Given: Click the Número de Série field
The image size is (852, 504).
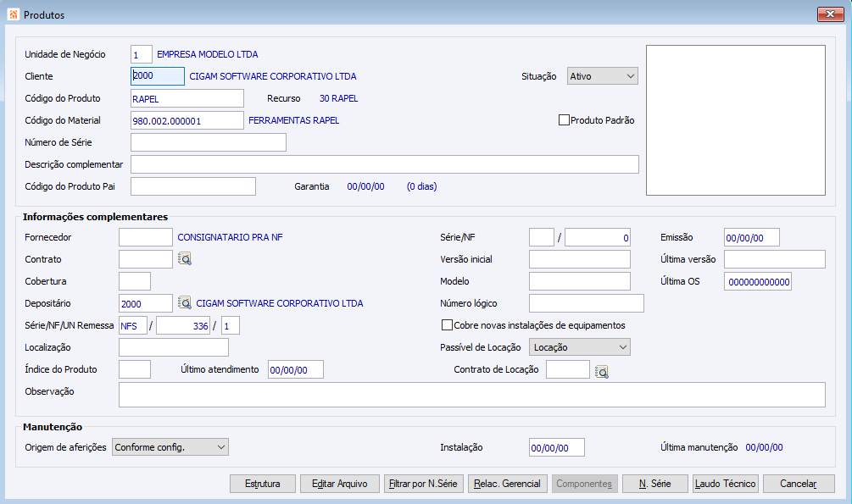Looking at the screenshot, I should (x=209, y=142).
